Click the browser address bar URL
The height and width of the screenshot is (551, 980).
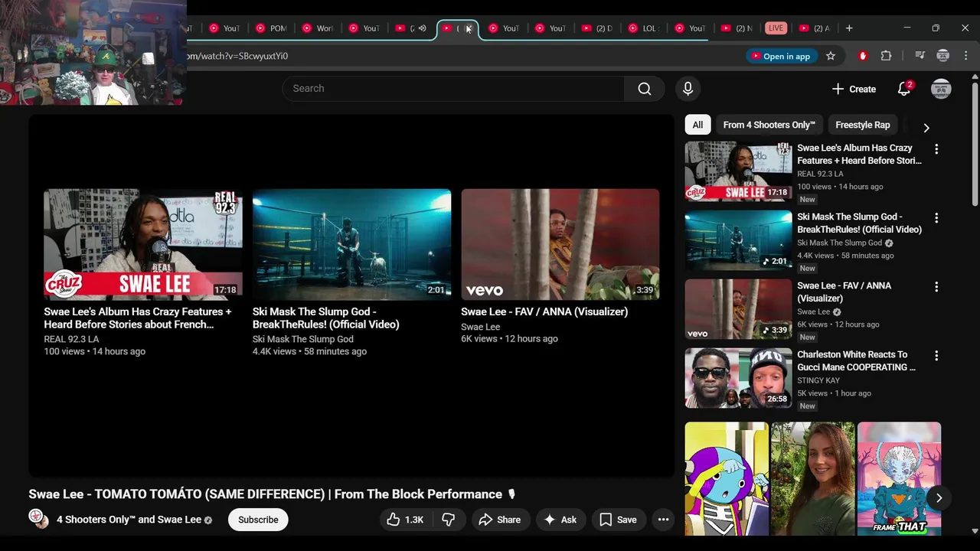pyautogui.click(x=237, y=56)
